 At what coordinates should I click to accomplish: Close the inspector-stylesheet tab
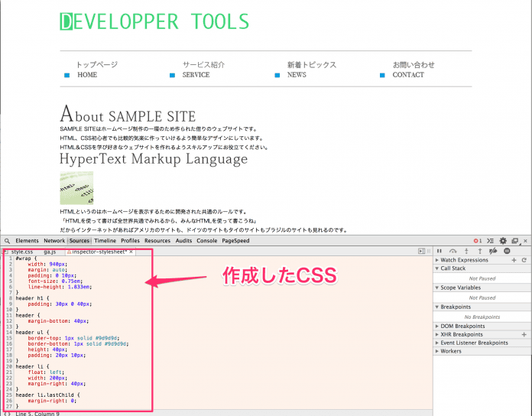click(131, 252)
